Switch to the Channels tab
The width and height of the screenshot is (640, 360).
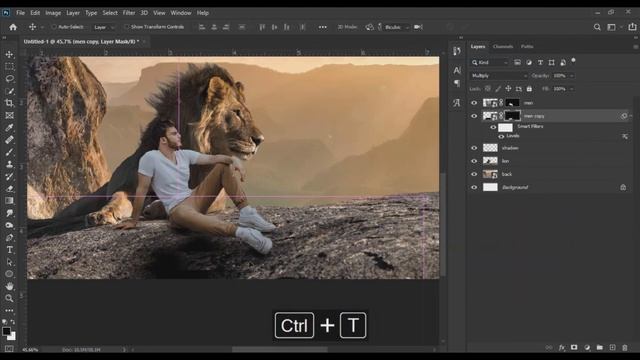pos(503,47)
